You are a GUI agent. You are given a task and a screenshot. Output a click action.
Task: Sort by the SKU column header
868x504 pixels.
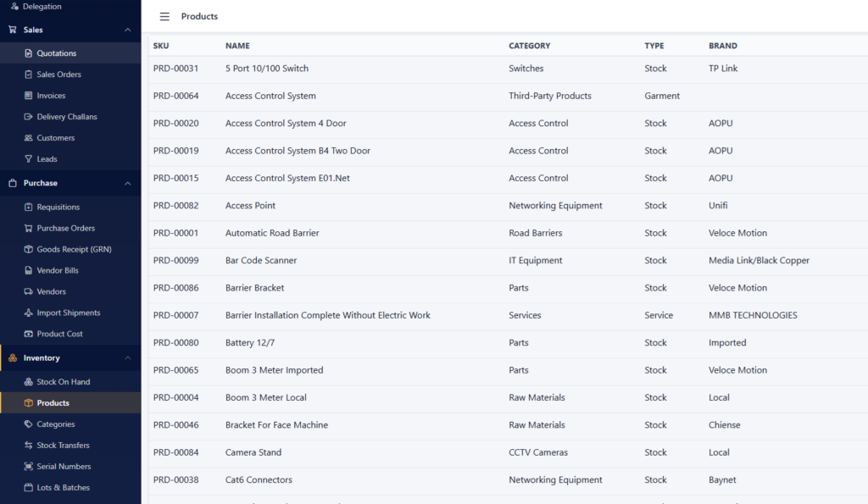tap(161, 46)
